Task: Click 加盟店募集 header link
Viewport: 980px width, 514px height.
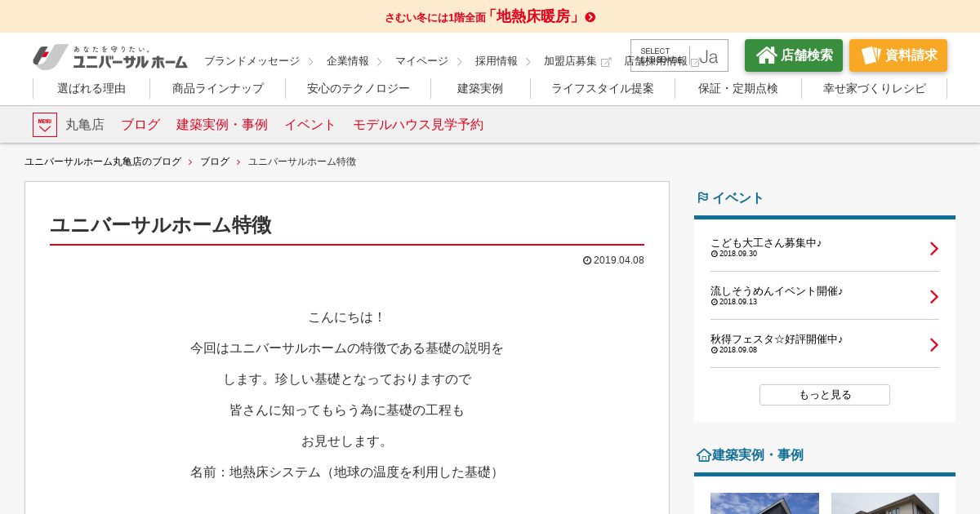Action: point(570,61)
